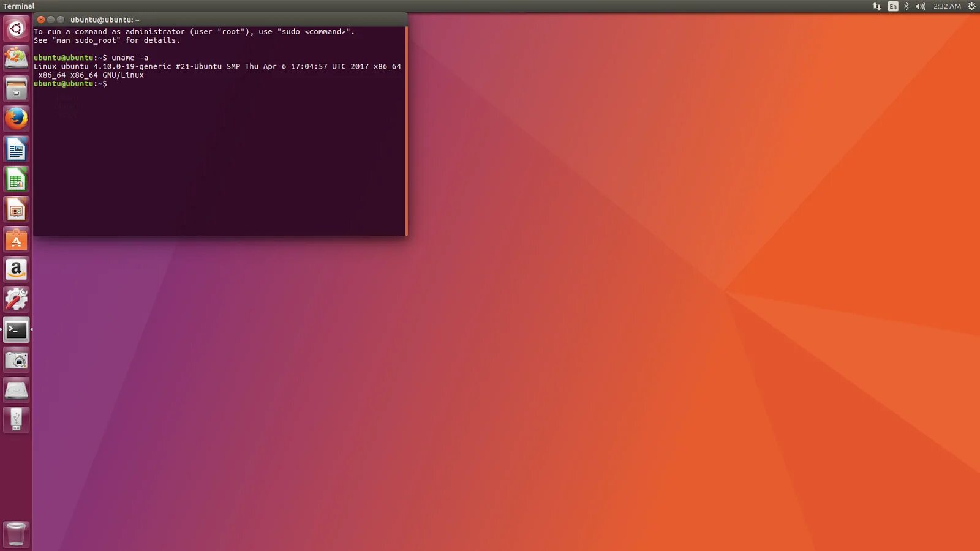Open the Bluetooth indicator menu

point(907,6)
